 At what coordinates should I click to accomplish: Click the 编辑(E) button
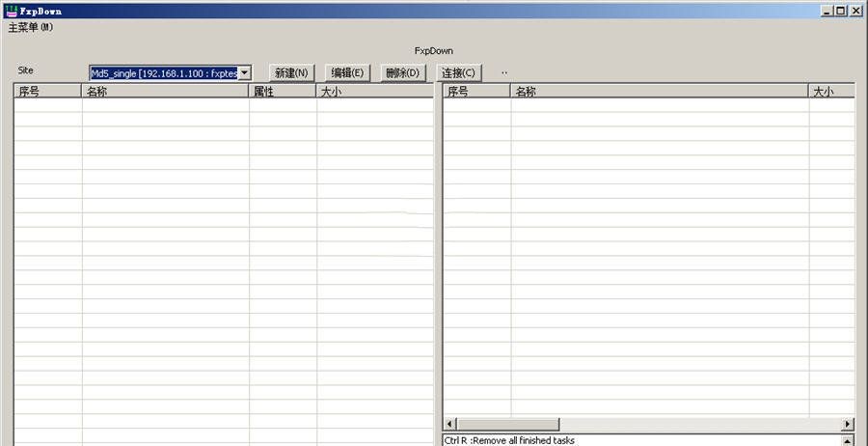pyautogui.click(x=347, y=73)
